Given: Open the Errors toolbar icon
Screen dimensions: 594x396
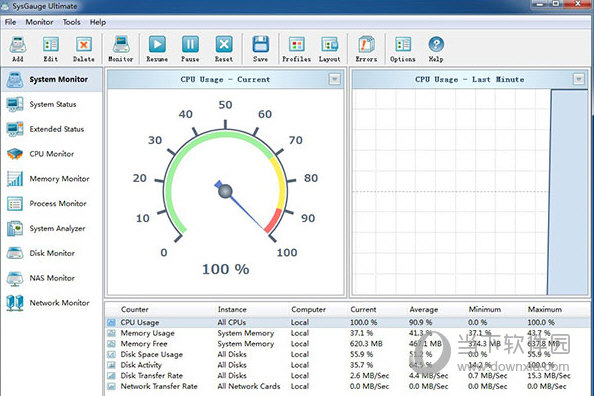Looking at the screenshot, I should pyautogui.click(x=366, y=49).
